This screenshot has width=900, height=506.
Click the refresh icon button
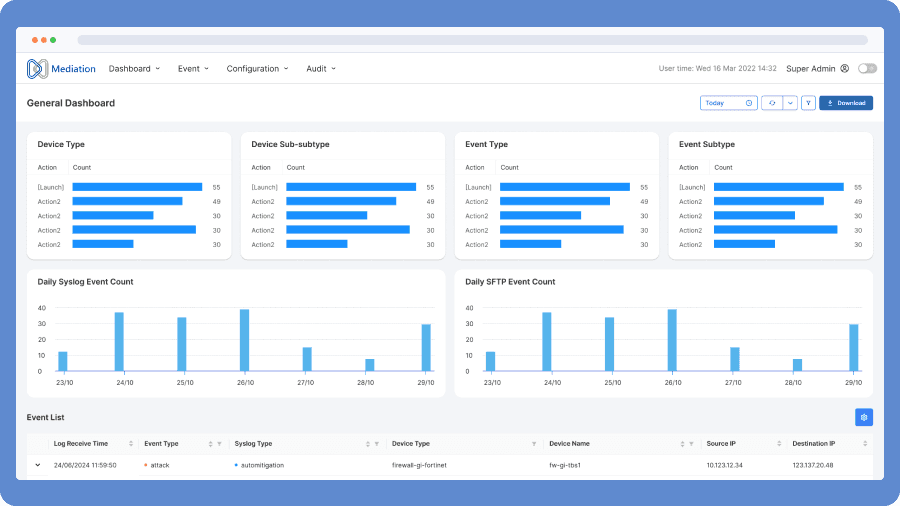click(x=772, y=103)
